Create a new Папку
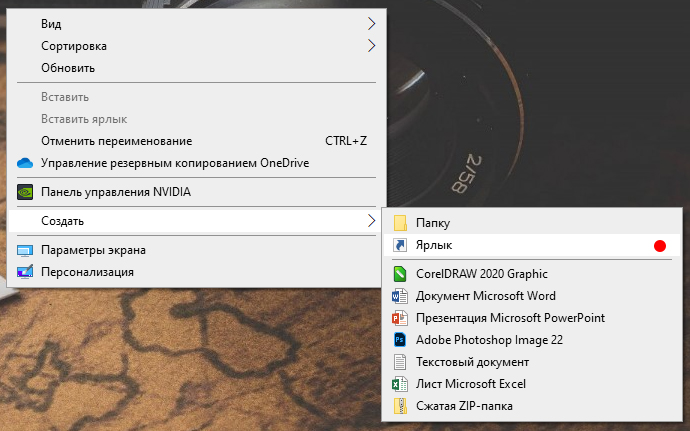This screenshot has height=431, width=690. point(532,223)
